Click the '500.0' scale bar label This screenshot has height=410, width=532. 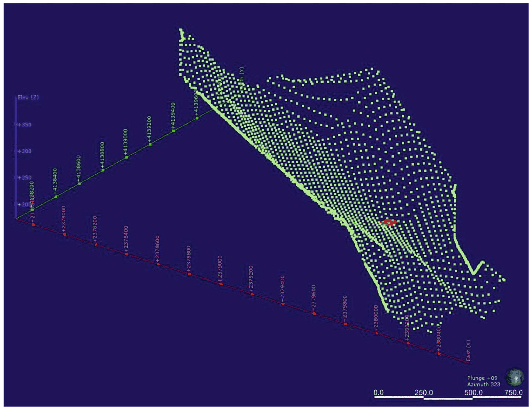[x=473, y=392]
